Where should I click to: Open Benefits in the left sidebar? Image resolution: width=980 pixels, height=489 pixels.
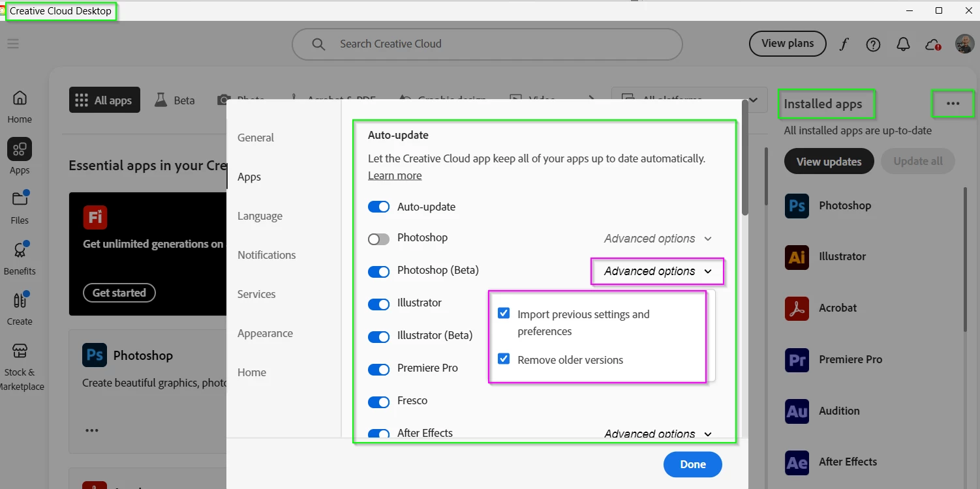coord(20,258)
